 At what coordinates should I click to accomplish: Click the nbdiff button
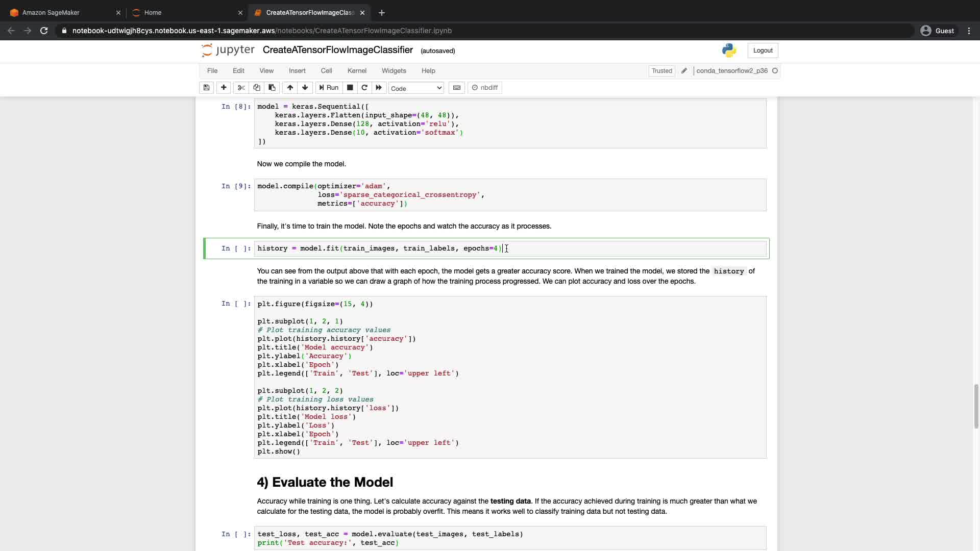(x=485, y=88)
